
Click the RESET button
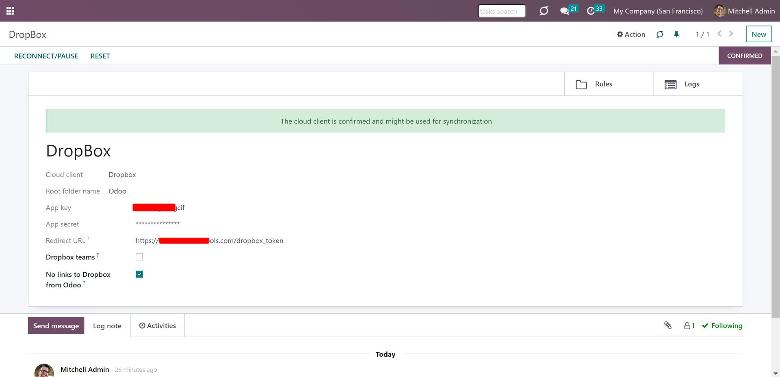100,56
